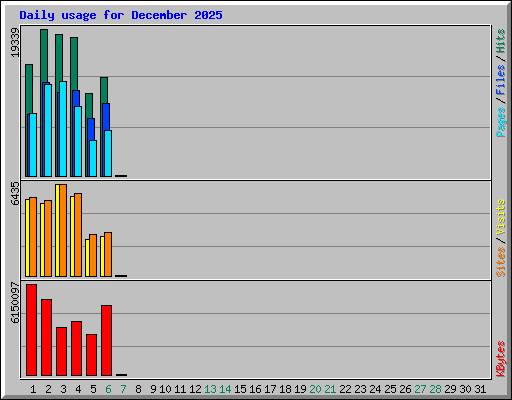Screen dimensions: 512x400
Task: Click the title 'Daily usage for December 2025'
Action: pyautogui.click(x=121, y=15)
